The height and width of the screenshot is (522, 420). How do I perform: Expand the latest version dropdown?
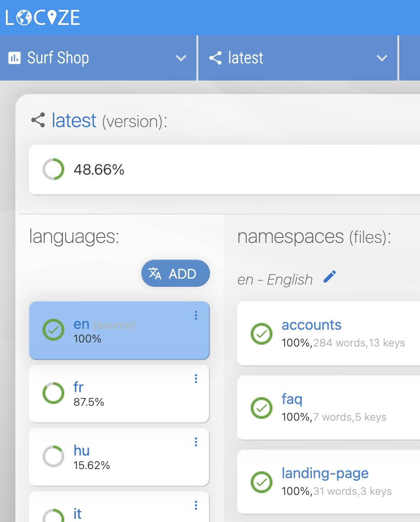point(382,58)
